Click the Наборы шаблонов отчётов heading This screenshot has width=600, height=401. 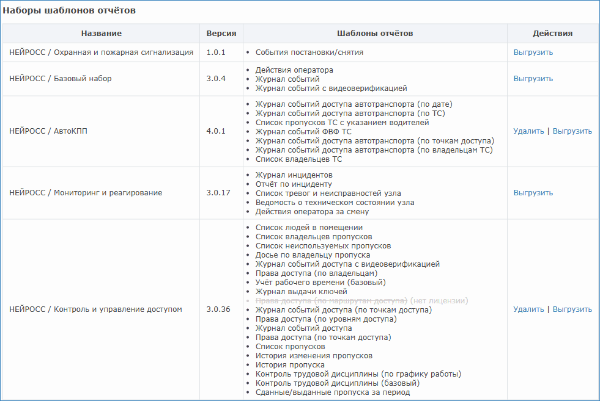coord(69,10)
